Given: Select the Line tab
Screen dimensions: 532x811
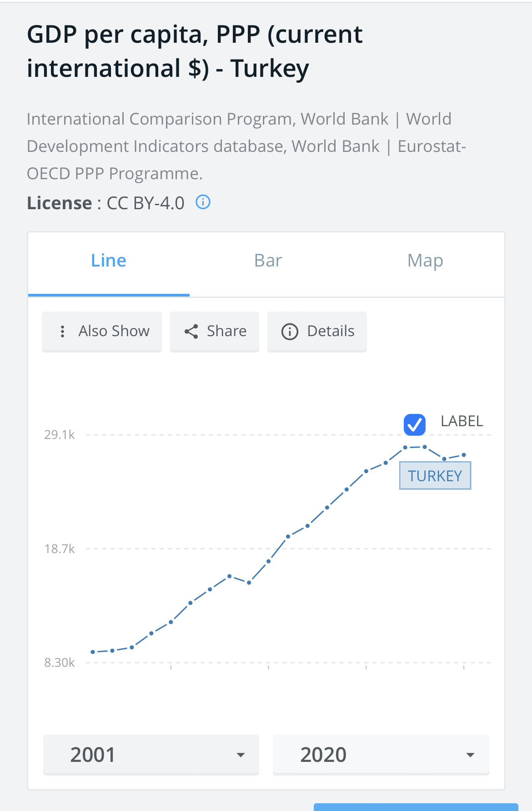Looking at the screenshot, I should [109, 261].
